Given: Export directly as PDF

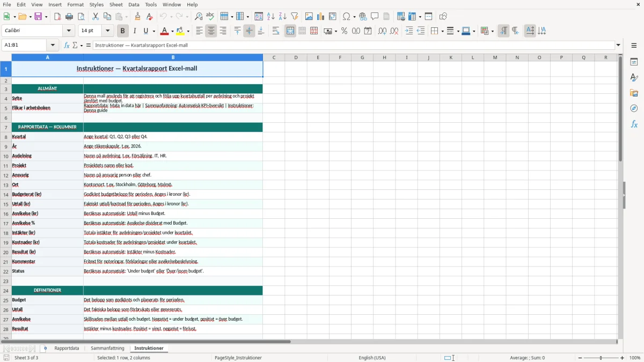Looking at the screenshot, I should coord(57,17).
